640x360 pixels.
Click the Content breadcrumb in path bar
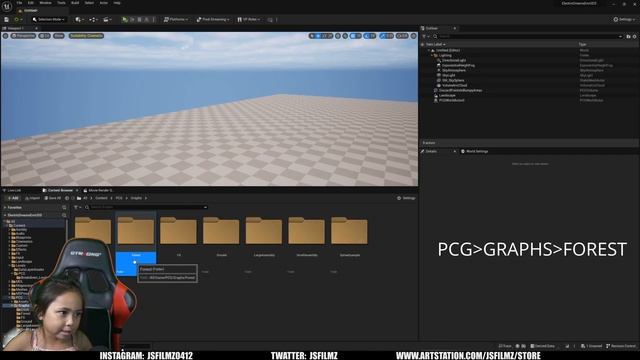[x=101, y=198]
